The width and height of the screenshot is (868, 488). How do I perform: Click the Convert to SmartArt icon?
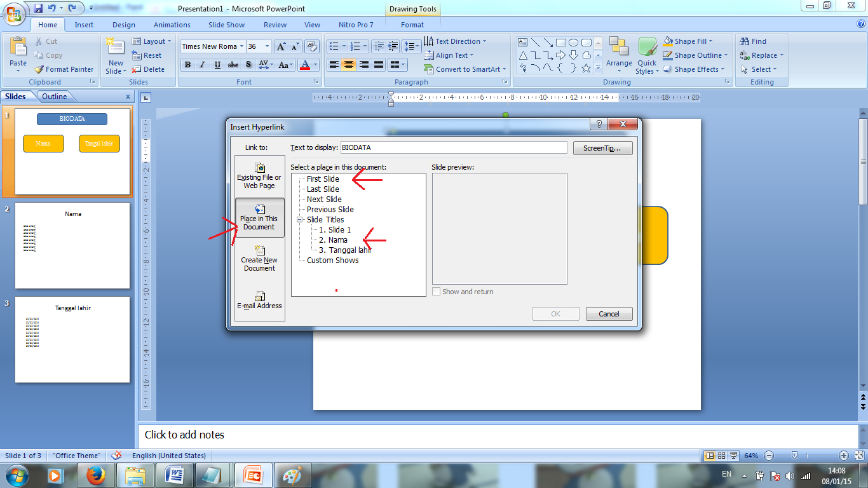coord(430,69)
